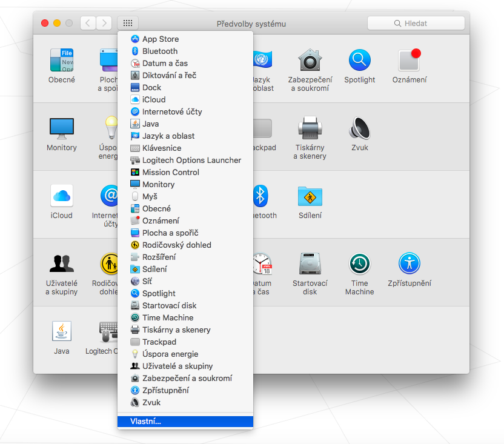Click the Hledat search field
This screenshot has height=444, width=504.
point(416,23)
